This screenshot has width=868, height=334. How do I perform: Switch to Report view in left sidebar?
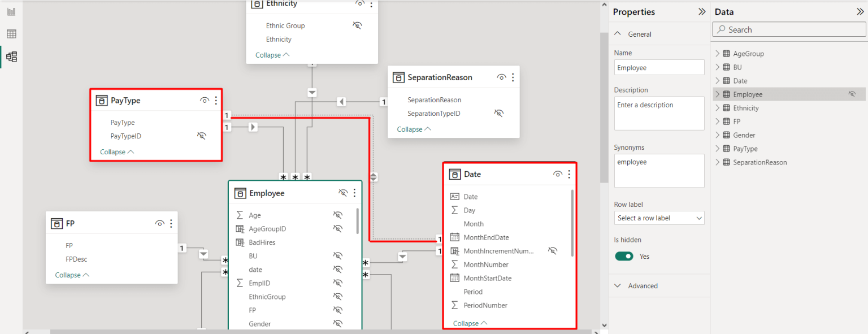pyautogui.click(x=11, y=11)
